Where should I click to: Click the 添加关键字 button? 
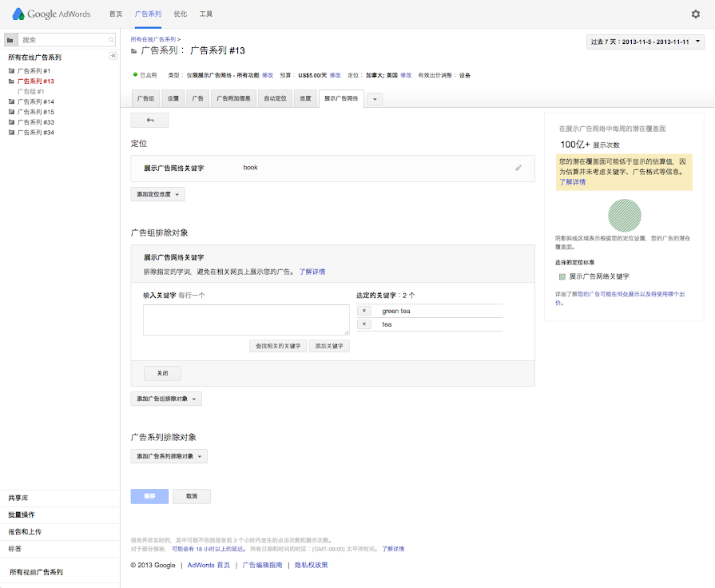click(x=329, y=346)
